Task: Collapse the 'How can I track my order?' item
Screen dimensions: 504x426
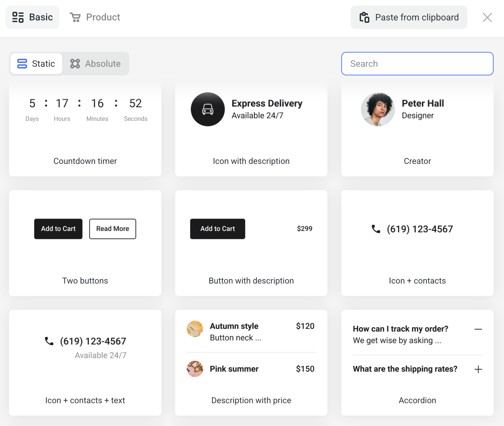Action: tap(478, 329)
